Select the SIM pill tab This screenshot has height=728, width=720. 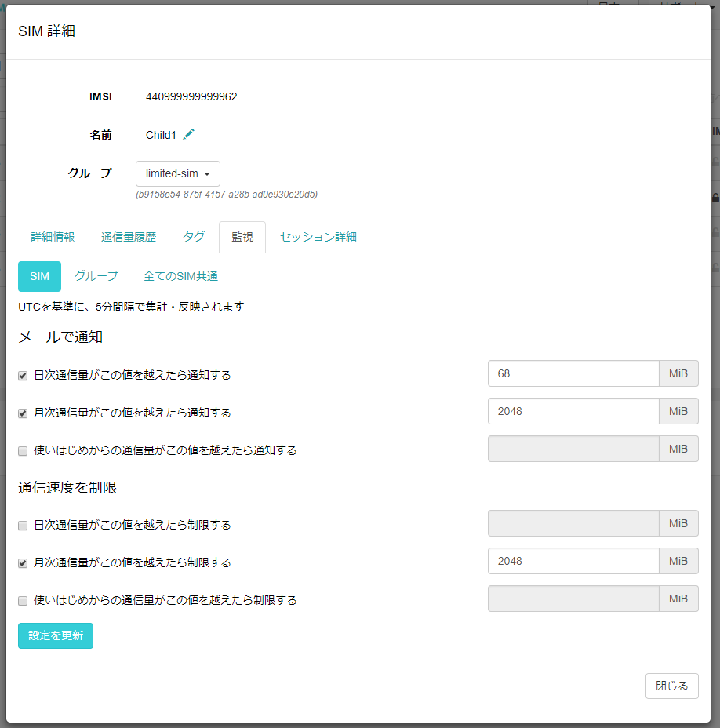(x=39, y=276)
